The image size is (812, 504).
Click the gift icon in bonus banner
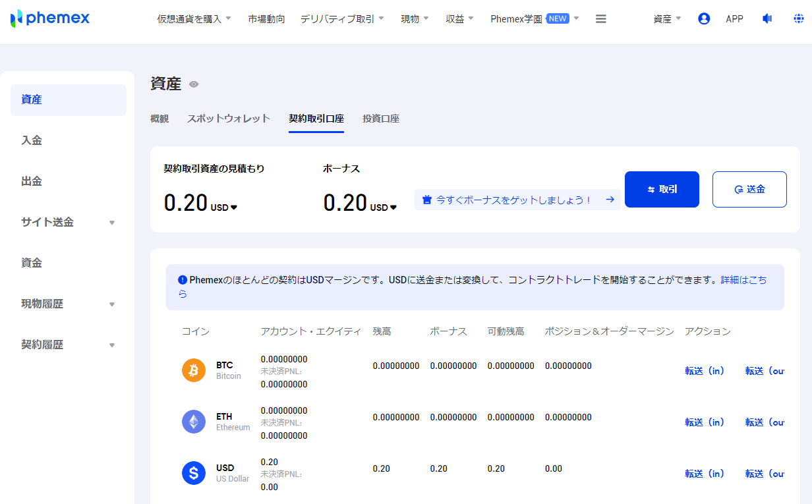tap(426, 200)
